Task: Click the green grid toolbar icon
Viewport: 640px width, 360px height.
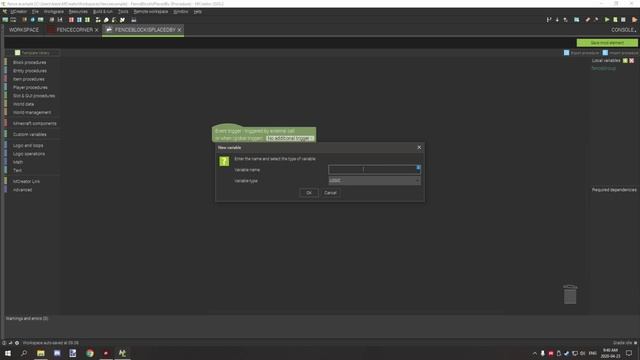Action: tap(87, 20)
